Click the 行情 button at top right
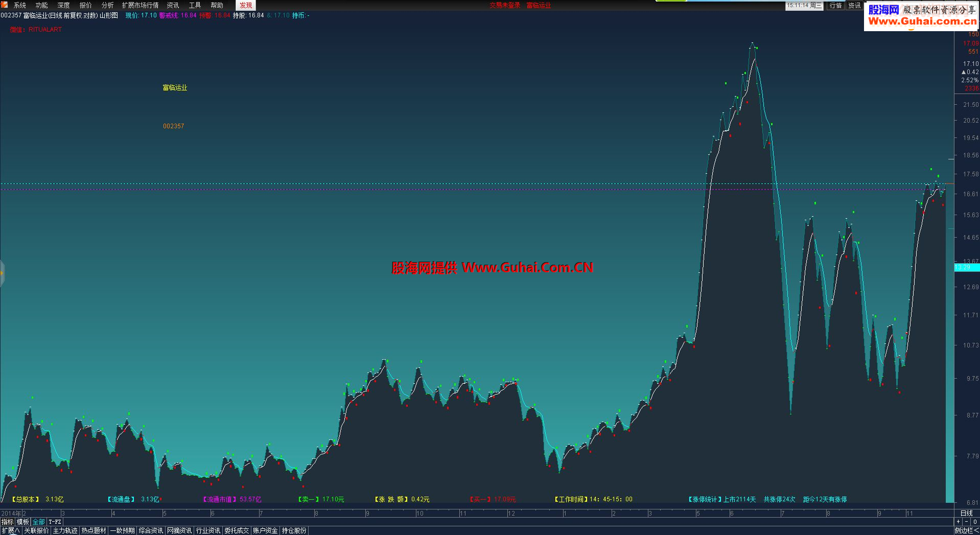This screenshot has height=535, width=980. click(x=836, y=6)
